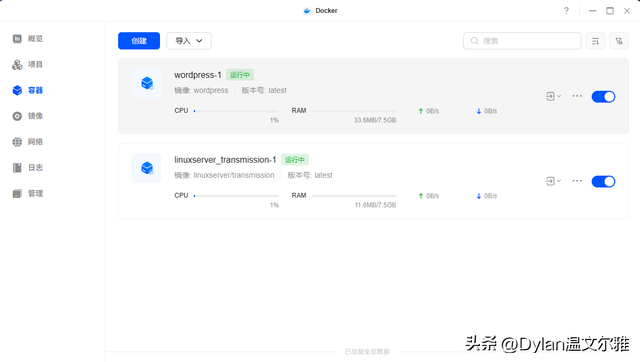
Task: Click the running status badge of linuxserver_transmission-1
Action: (295, 160)
